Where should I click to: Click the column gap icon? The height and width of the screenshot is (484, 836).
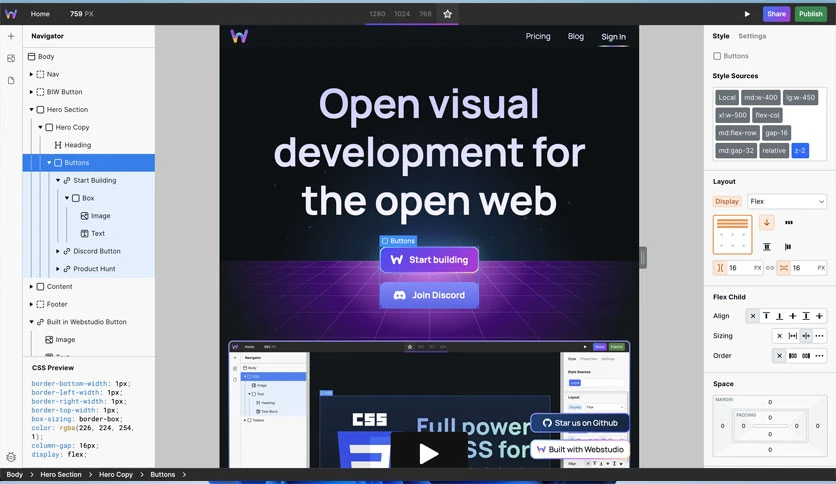point(720,268)
